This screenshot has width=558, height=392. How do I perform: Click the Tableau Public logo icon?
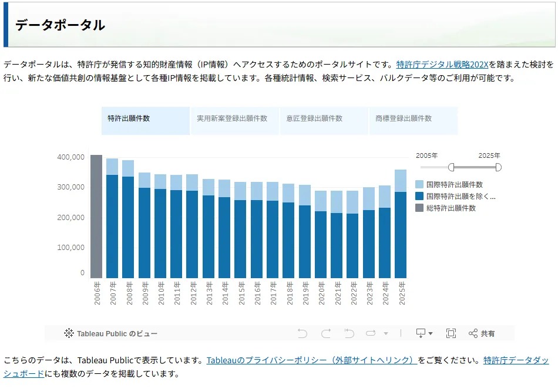click(x=69, y=333)
